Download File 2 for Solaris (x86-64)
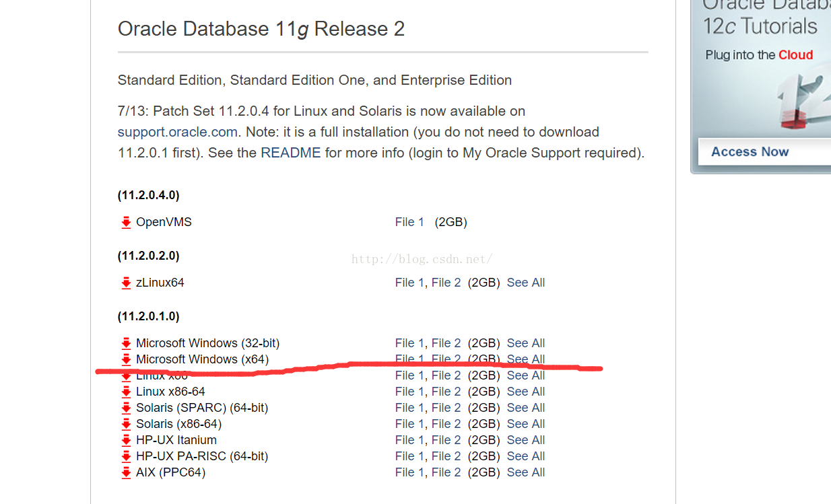 tap(446, 424)
